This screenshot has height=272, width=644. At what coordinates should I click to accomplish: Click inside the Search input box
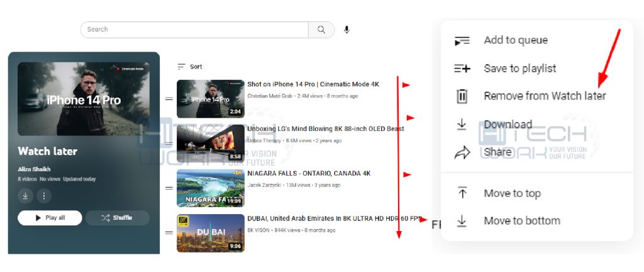[x=194, y=30]
